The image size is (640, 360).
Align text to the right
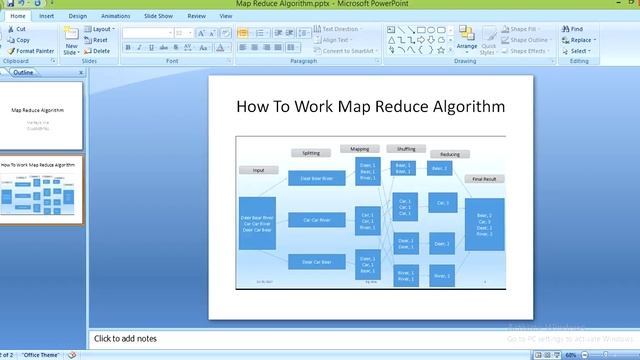267,48
